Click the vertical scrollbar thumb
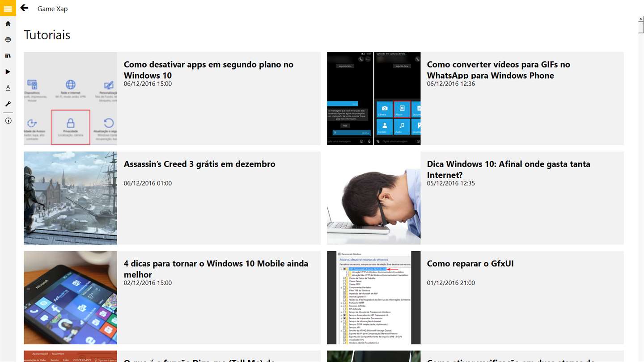644x362 pixels. tap(641, 27)
